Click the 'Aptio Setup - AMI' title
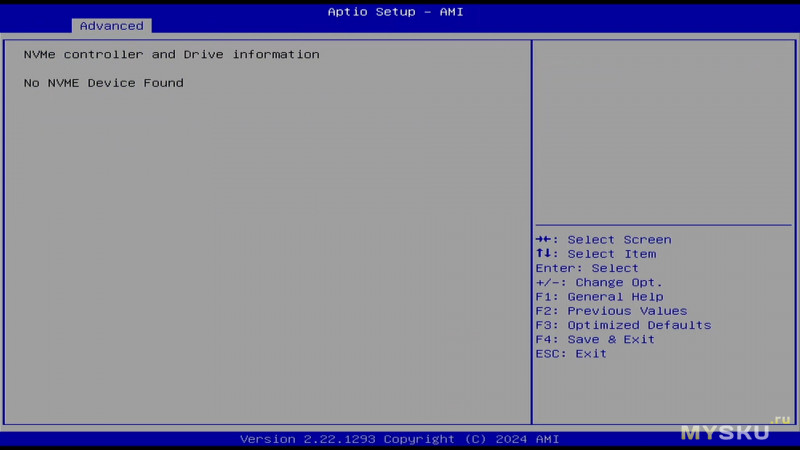Viewport: 800px width, 450px height. point(395,12)
